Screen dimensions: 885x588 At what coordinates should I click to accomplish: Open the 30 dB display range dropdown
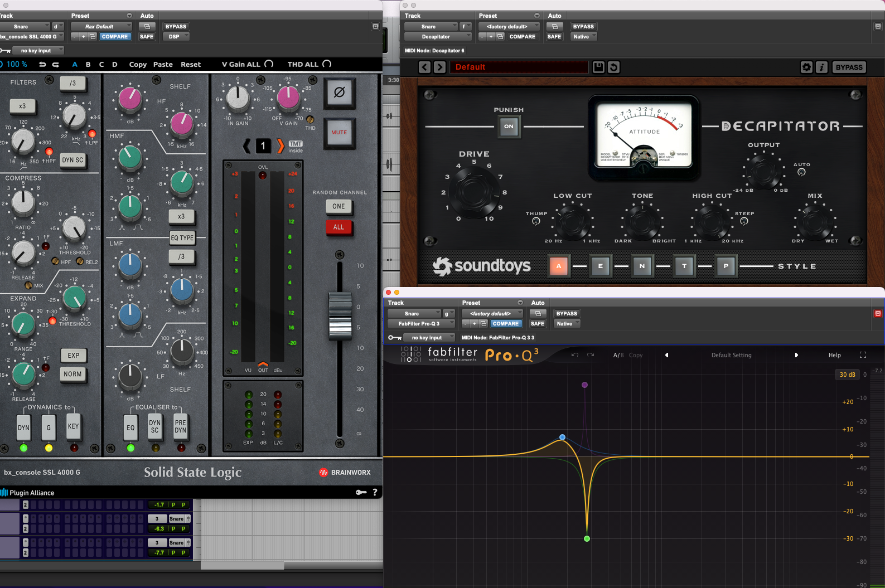click(848, 375)
